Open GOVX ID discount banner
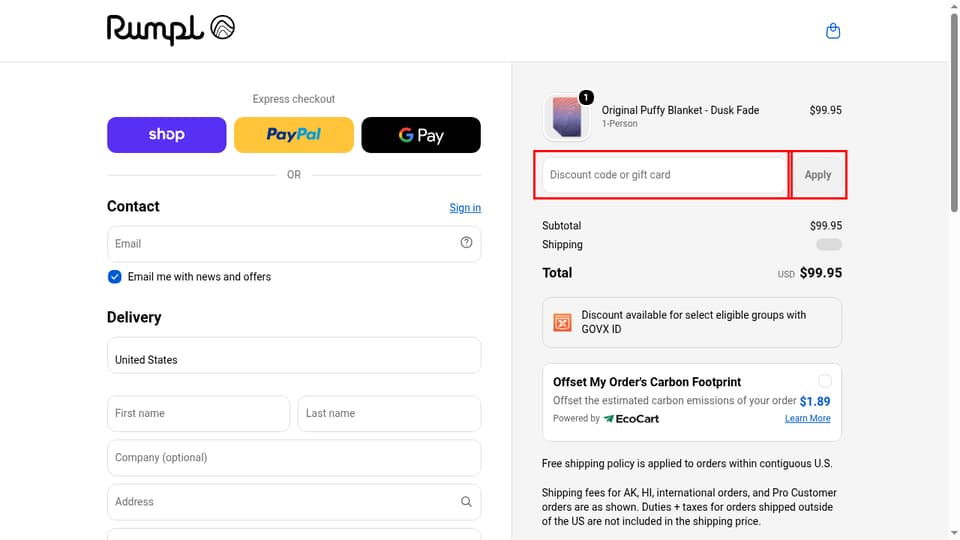The height and width of the screenshot is (540, 960). point(692,323)
